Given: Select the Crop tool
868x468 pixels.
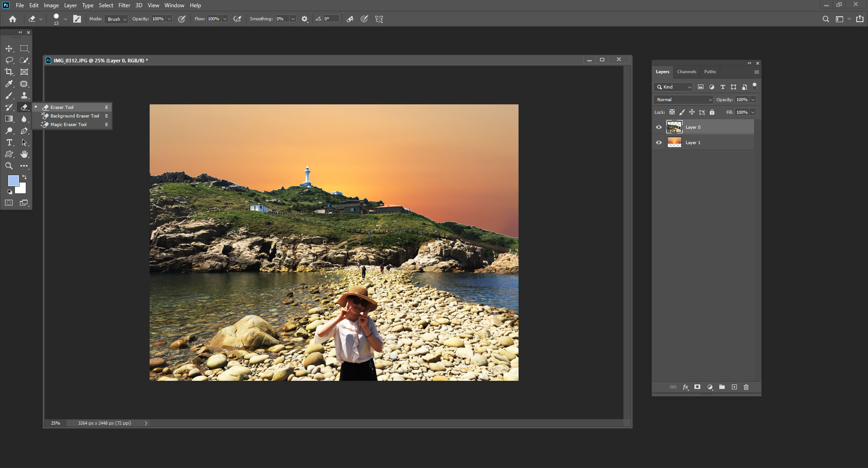Looking at the screenshot, I should point(9,72).
